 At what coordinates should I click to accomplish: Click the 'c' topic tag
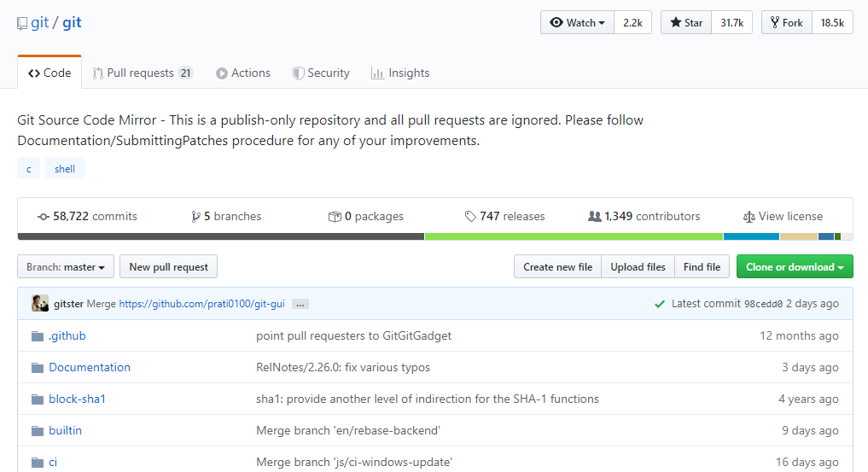[x=29, y=169]
